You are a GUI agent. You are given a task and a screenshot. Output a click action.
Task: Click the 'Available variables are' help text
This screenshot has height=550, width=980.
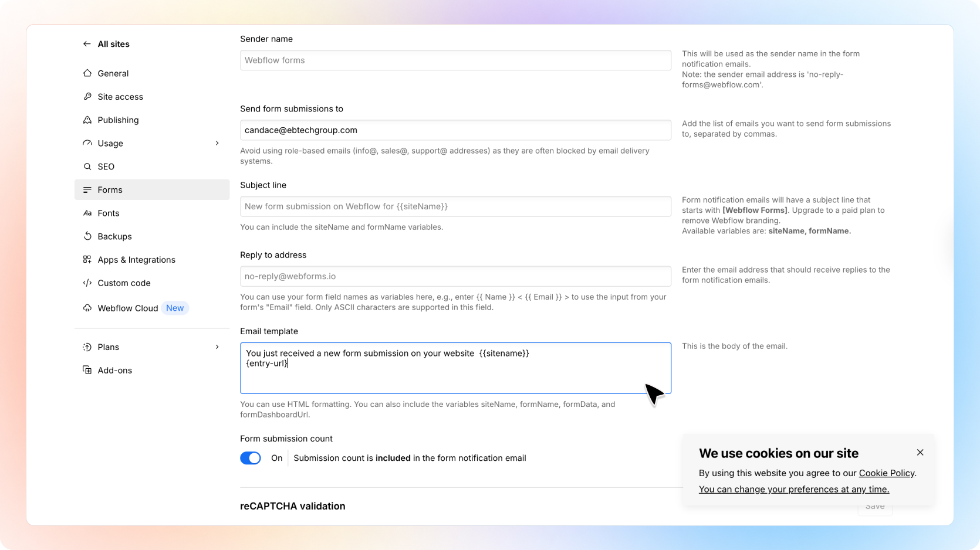tap(766, 231)
